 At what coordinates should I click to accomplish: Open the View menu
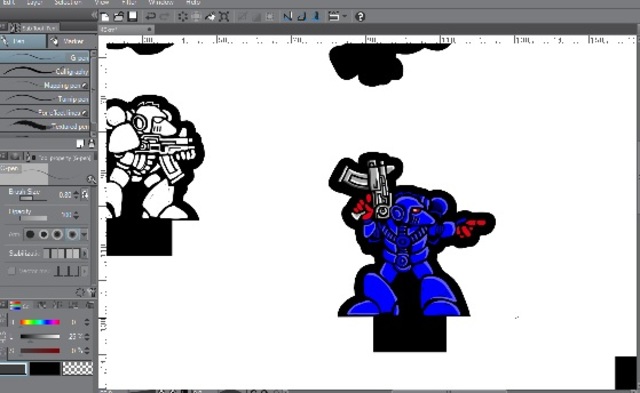point(102,2)
